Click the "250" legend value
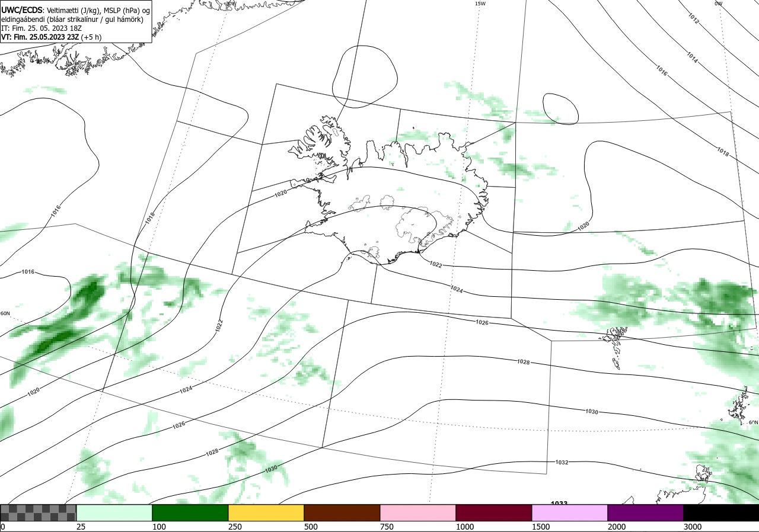759x532 pixels. coord(235,527)
